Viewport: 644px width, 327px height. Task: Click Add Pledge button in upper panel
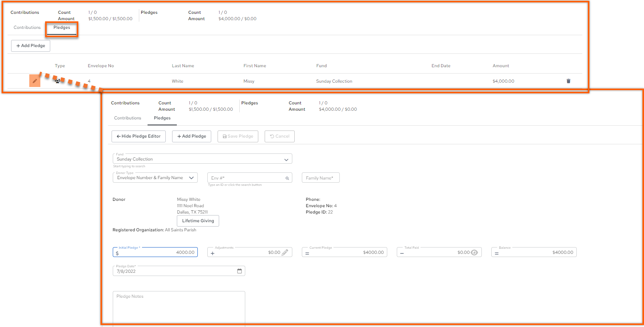tap(30, 46)
